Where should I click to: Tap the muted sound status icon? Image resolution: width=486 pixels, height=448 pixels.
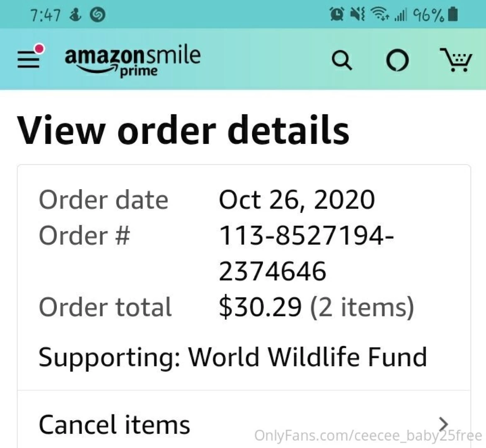click(x=357, y=15)
